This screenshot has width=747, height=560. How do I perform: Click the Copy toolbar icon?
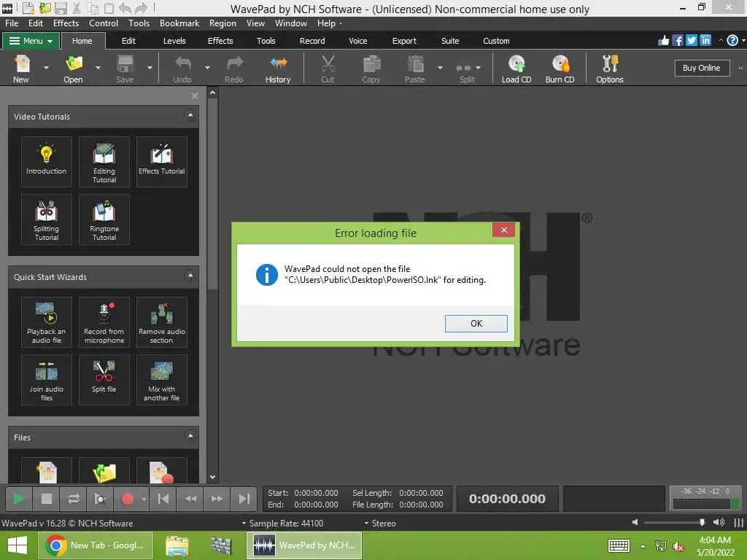371,69
